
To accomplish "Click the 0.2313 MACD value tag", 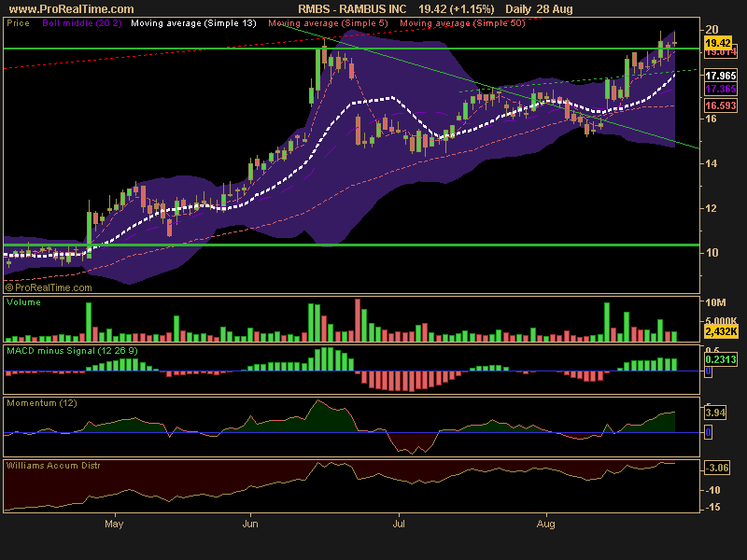I will (x=721, y=359).
